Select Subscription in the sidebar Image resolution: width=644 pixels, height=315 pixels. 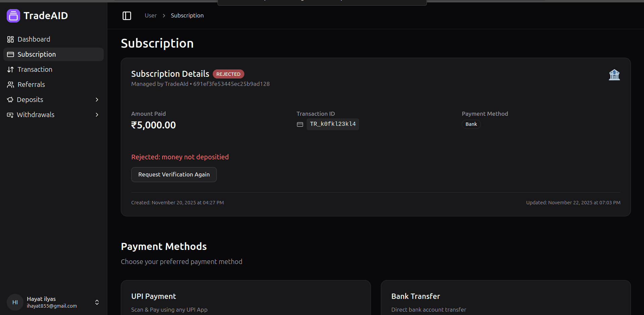53,54
